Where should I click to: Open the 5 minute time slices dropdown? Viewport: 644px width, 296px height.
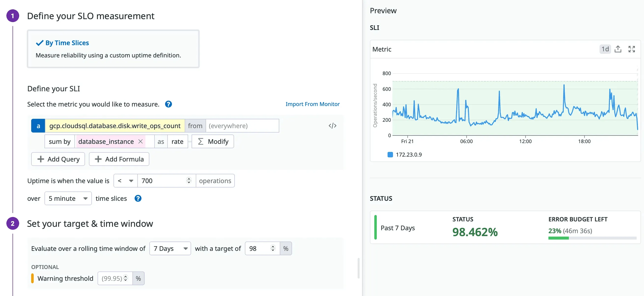(x=68, y=198)
